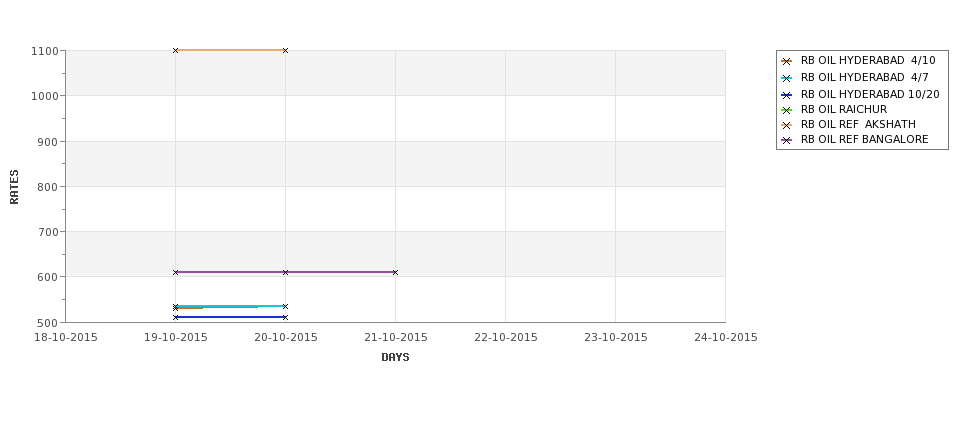Screen dimensions: 975x429
Task: Click the 22-10-2015 x-axis date label
Action: point(505,337)
